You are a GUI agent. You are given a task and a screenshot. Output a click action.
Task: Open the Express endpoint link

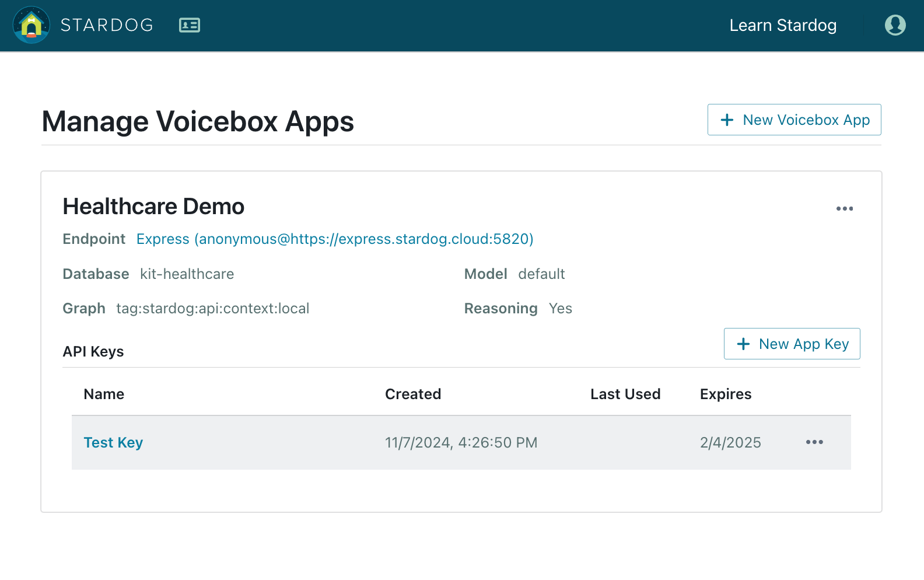pos(335,239)
